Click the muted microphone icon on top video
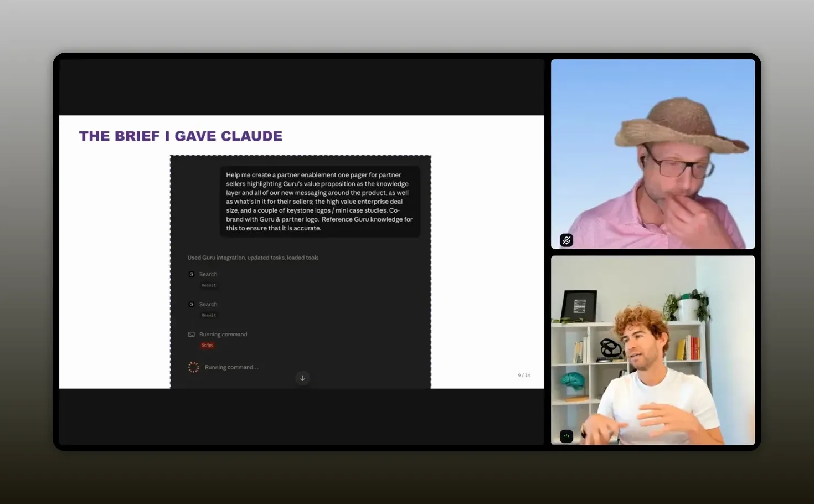814x504 pixels. [x=566, y=240]
